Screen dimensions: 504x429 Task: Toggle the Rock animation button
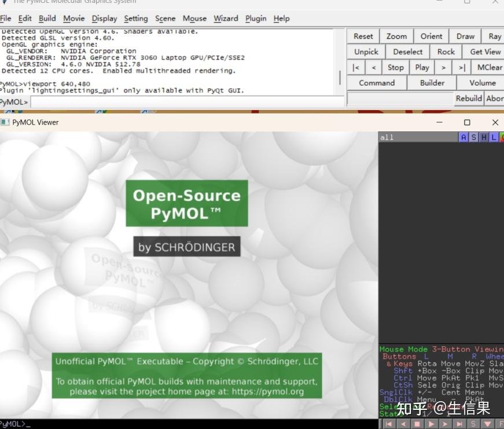pos(446,52)
